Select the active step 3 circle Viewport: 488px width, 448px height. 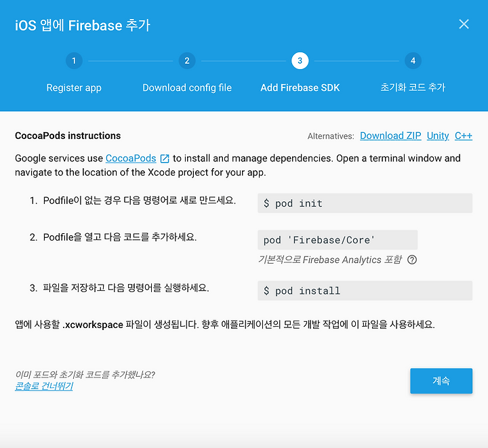pyautogui.click(x=300, y=61)
